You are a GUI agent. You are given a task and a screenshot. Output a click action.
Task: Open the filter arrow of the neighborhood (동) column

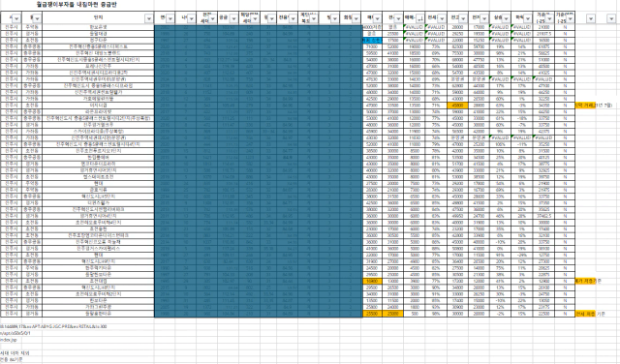tap(38, 18)
